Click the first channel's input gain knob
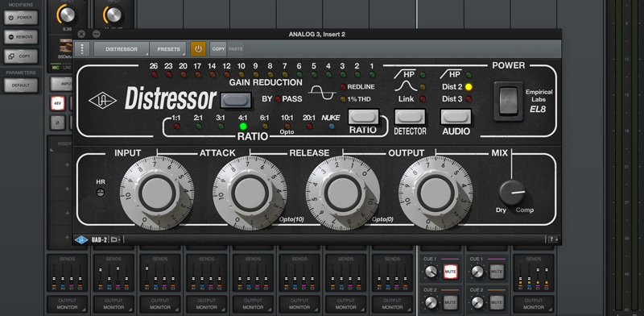 (x=67, y=15)
